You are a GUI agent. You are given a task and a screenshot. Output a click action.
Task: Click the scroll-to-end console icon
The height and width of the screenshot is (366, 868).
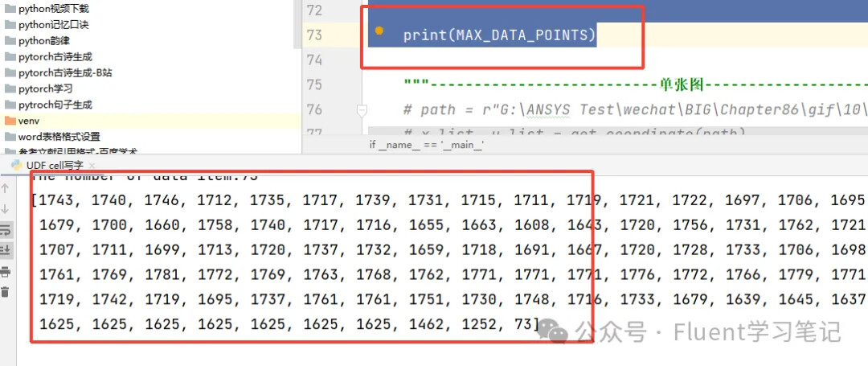6,250
